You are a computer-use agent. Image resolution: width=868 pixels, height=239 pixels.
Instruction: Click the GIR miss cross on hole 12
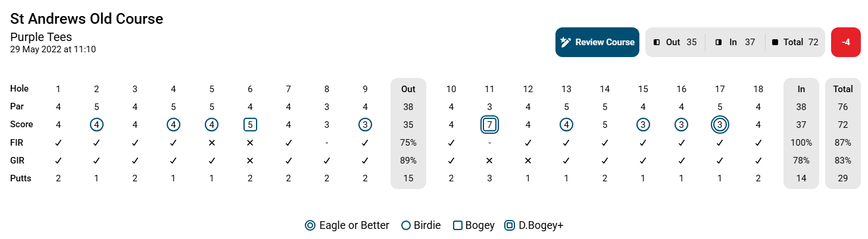click(527, 161)
